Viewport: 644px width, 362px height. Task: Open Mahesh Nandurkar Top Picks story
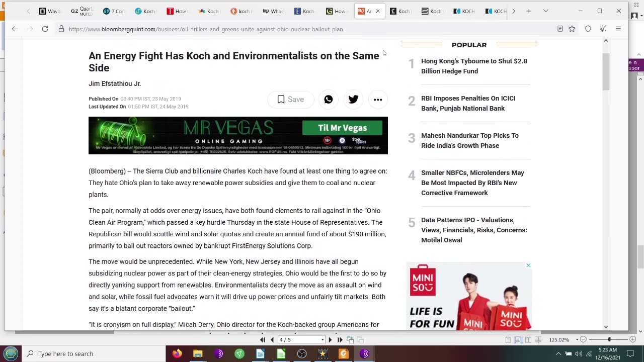coord(469,140)
